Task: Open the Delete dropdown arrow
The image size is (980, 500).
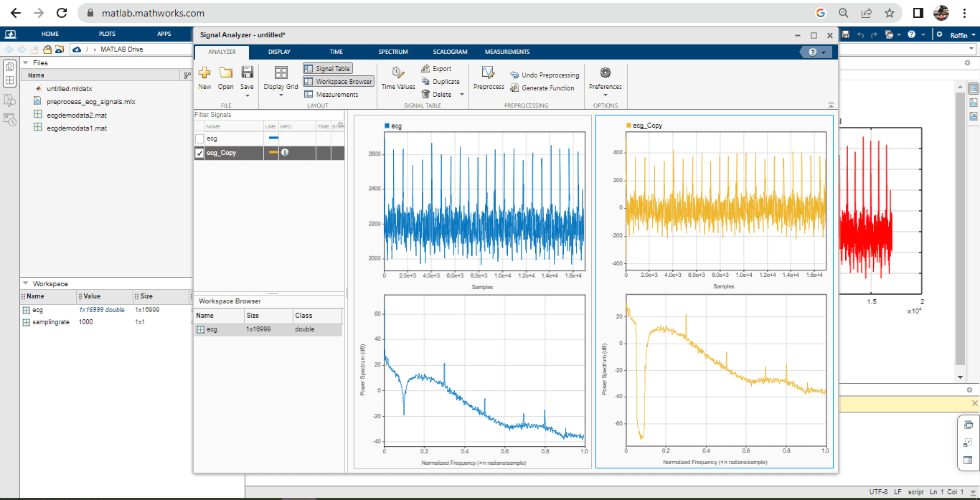Action: coord(462,95)
